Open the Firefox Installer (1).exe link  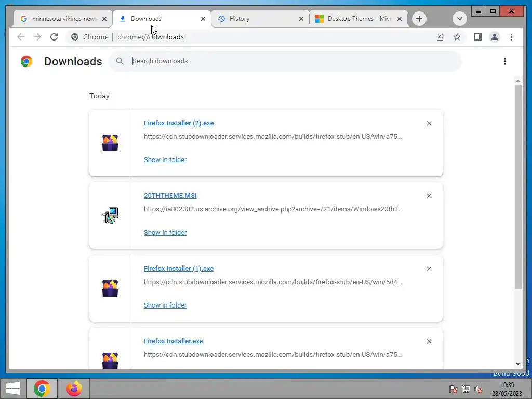click(x=179, y=269)
